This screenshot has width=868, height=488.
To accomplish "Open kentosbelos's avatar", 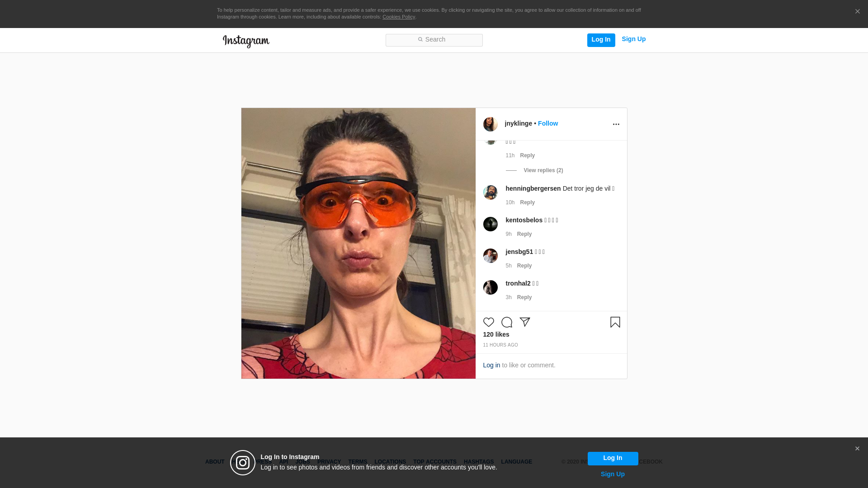I will point(491,224).
